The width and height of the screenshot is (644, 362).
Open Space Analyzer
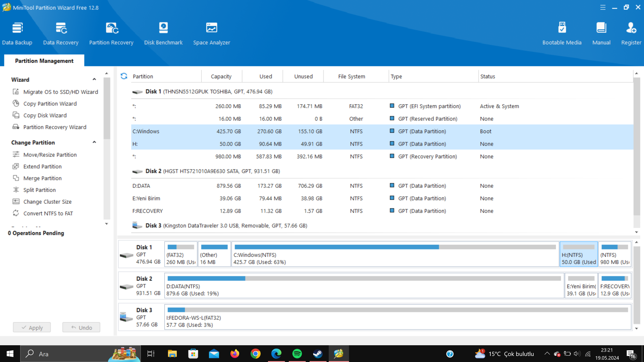212,33
